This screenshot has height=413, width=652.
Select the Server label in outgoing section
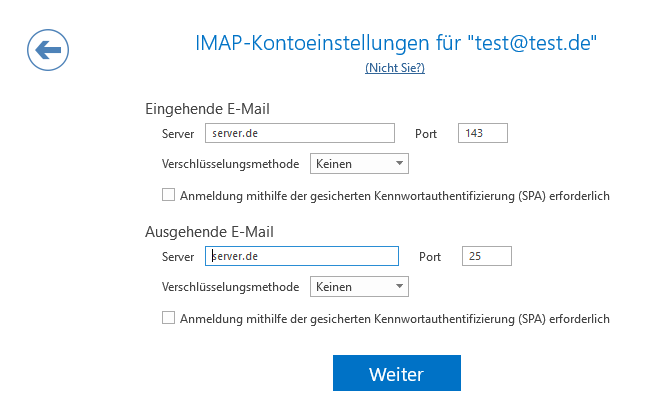pos(178,257)
